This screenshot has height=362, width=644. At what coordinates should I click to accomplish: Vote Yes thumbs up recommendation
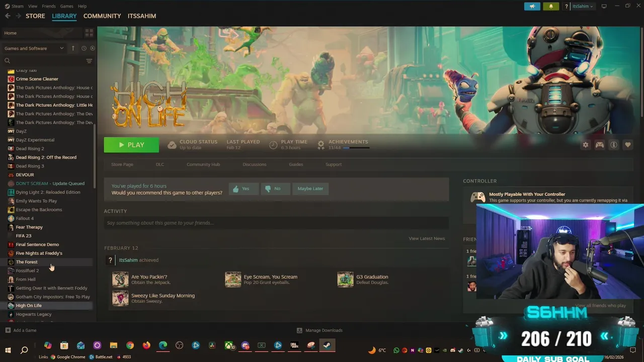[x=244, y=189]
